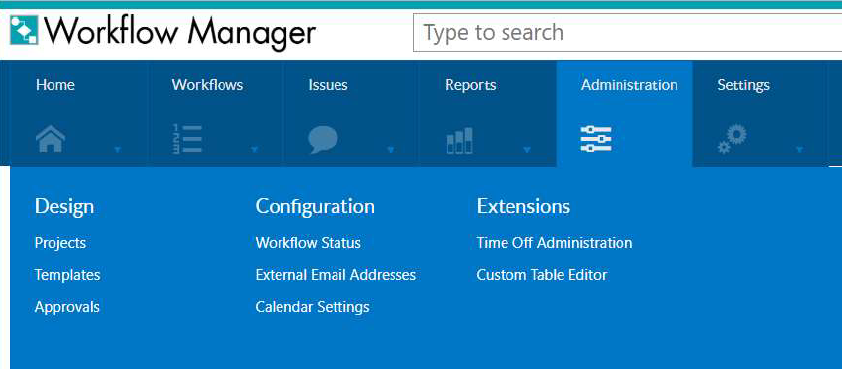Click the Home house icon

[50, 139]
